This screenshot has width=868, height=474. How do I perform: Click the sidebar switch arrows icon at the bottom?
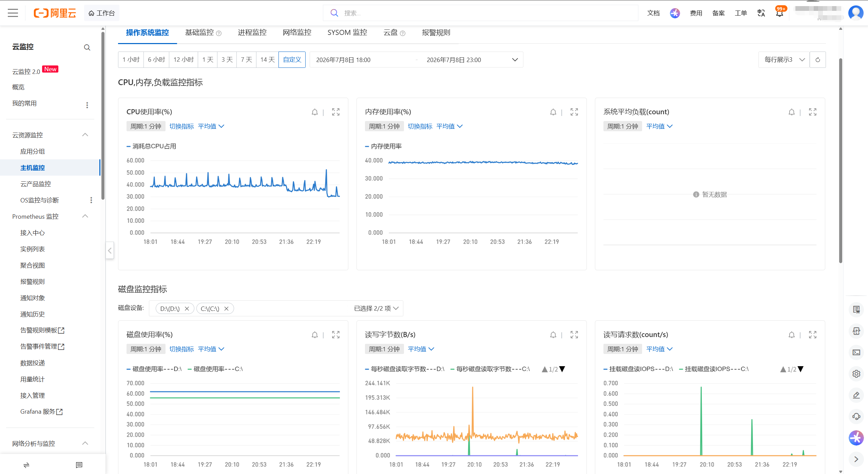tap(26, 465)
